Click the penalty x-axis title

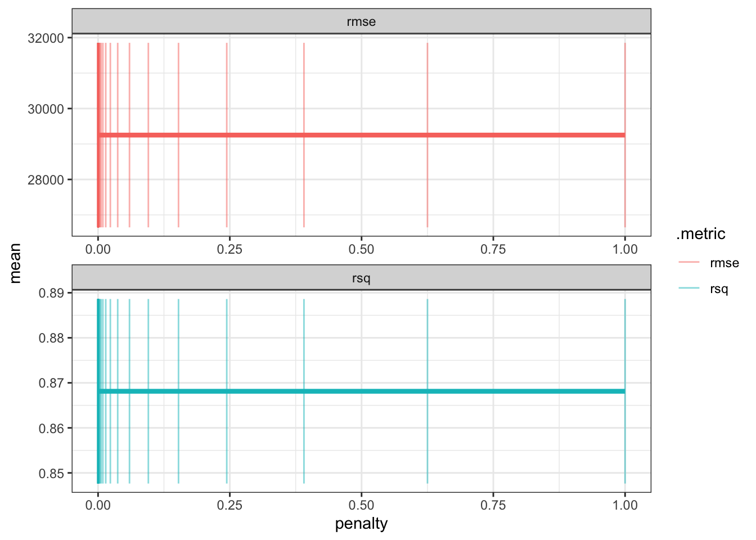[x=361, y=524]
